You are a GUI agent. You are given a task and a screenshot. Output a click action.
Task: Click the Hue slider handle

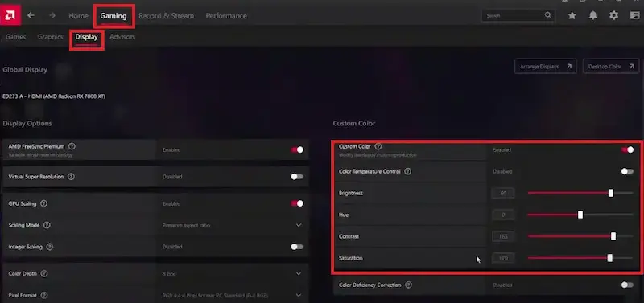click(x=580, y=215)
